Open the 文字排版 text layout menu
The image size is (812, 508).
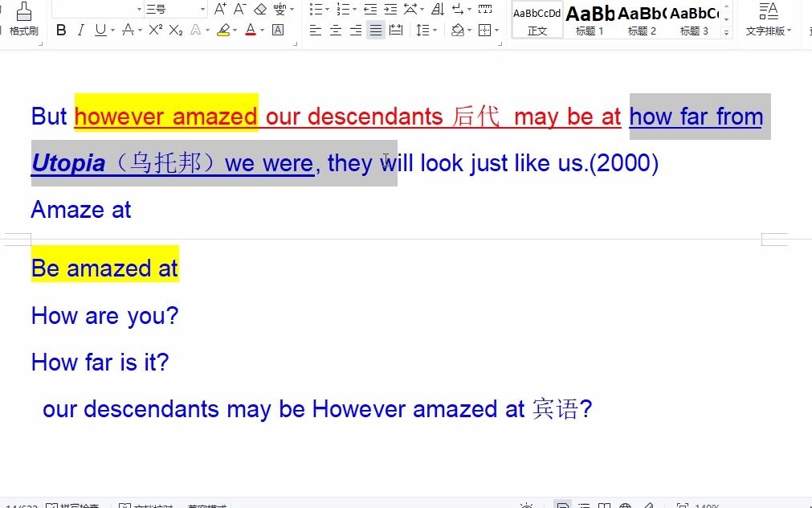pos(769,20)
